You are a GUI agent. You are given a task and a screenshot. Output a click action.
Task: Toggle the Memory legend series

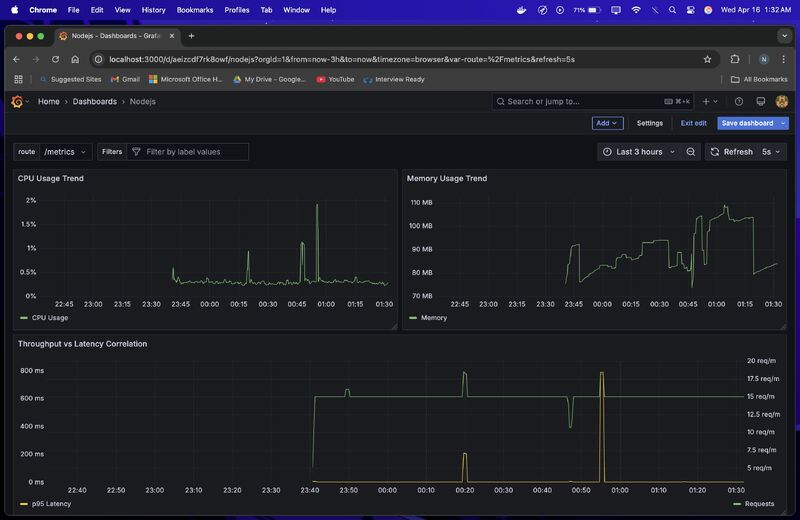434,318
